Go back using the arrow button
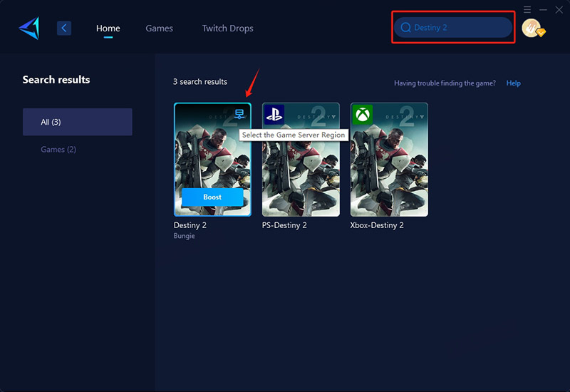Screen dimensions: 570x392 (x=64, y=28)
